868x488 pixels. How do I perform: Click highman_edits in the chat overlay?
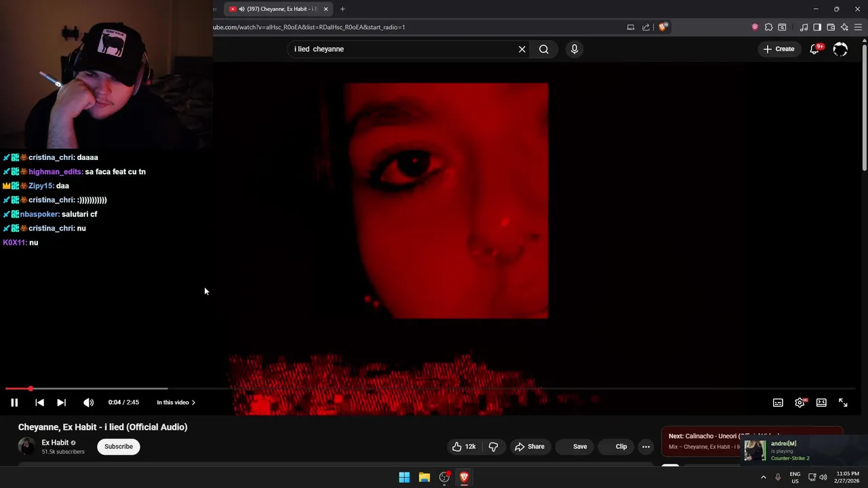55,171
